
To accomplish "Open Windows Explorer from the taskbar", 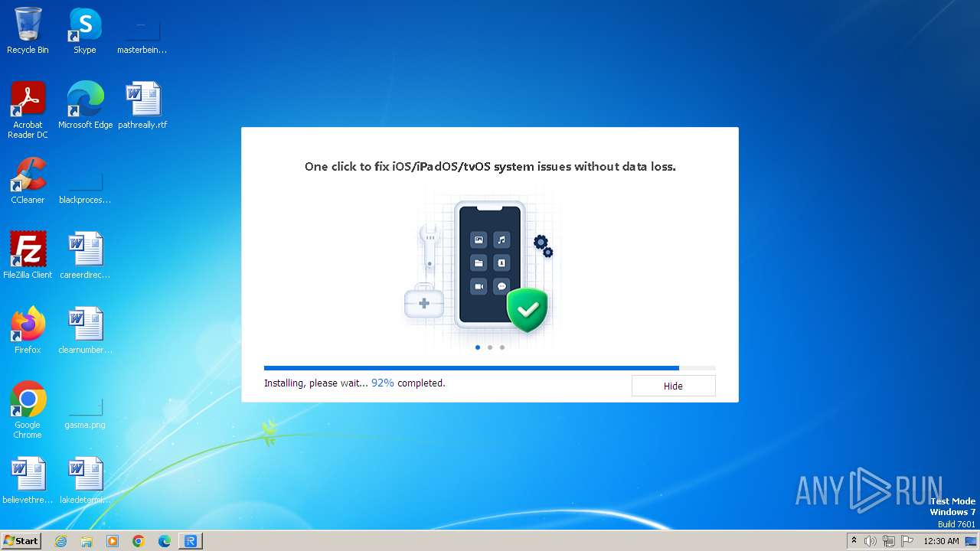I will click(x=87, y=541).
